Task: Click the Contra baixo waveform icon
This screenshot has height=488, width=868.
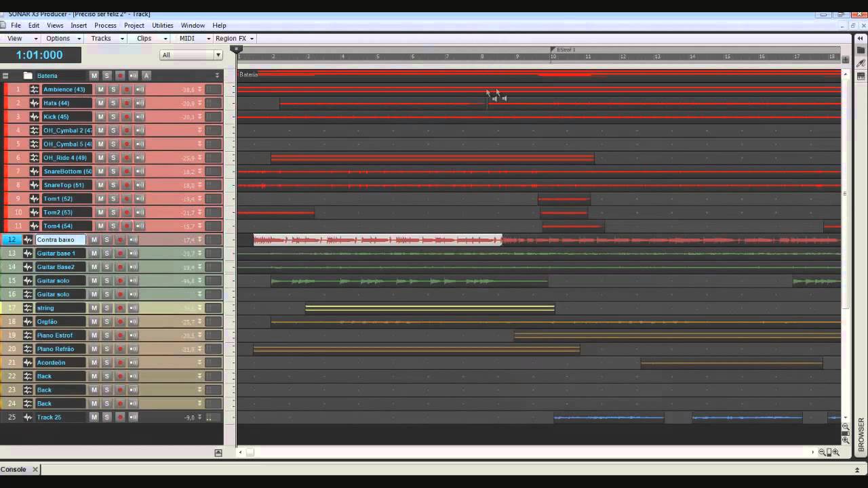Action: (28, 240)
